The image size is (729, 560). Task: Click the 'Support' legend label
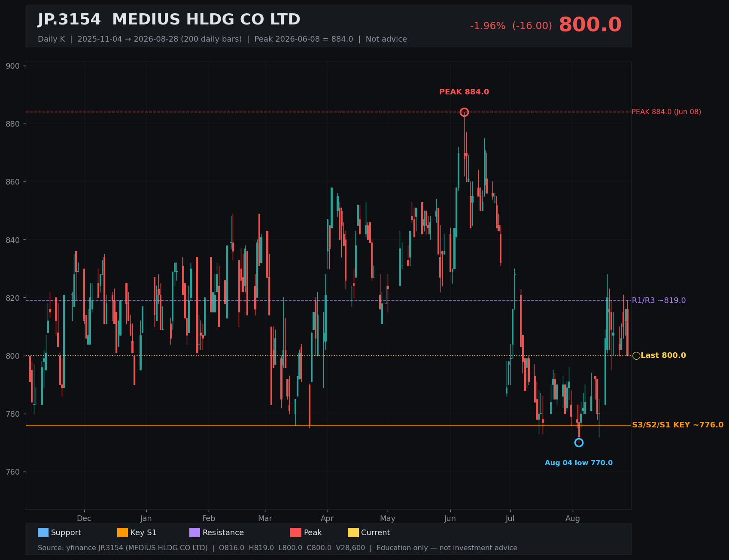pos(66,533)
